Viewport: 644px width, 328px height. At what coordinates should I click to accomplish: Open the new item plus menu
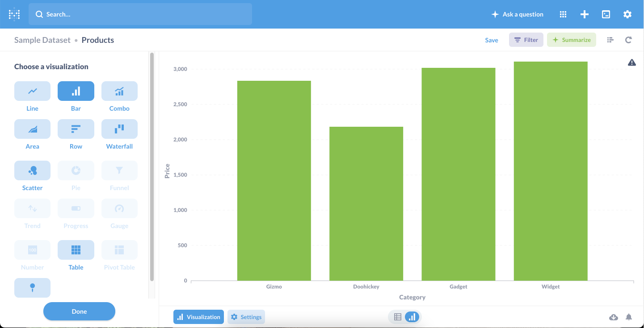click(584, 14)
